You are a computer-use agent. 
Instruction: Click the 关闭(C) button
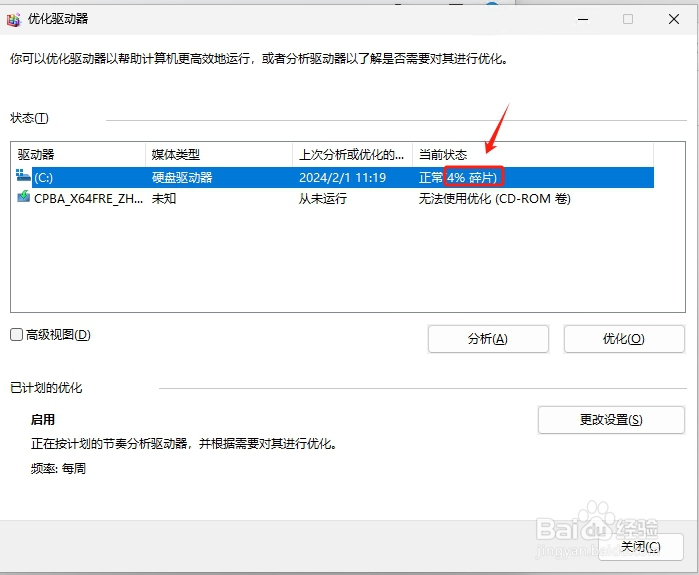coord(641,547)
